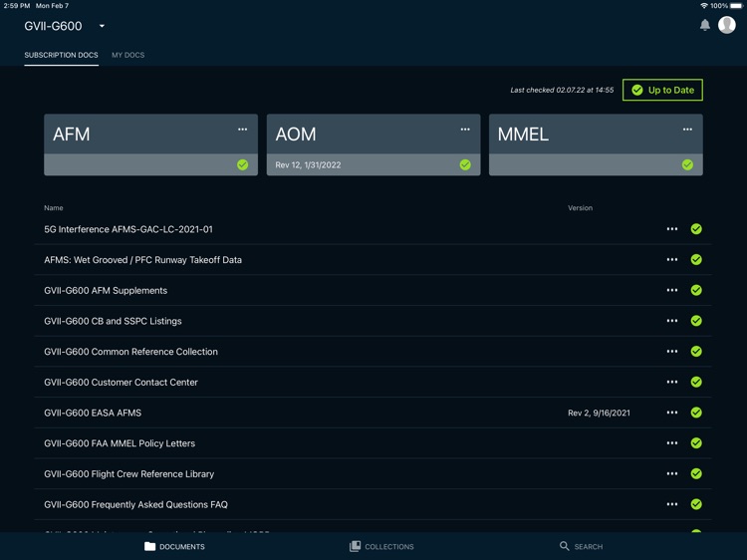747x560 pixels.
Task: Open the notifications bell
Action: pyautogui.click(x=704, y=25)
